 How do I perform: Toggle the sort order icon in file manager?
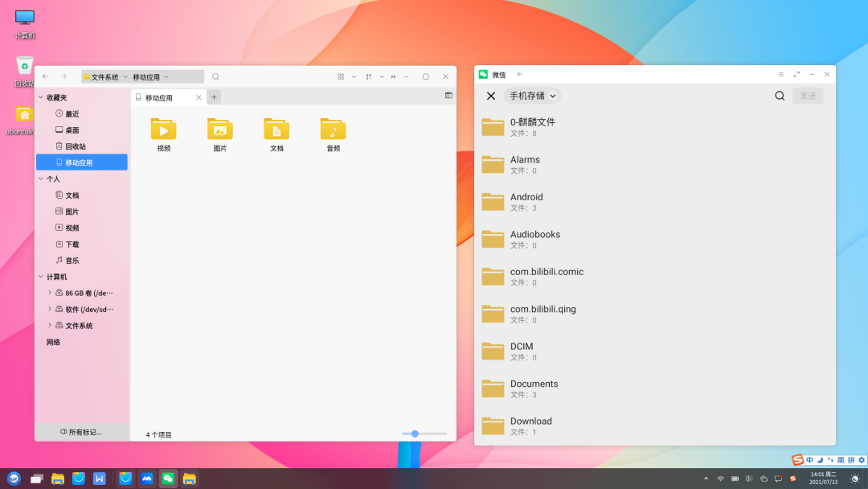pos(367,76)
